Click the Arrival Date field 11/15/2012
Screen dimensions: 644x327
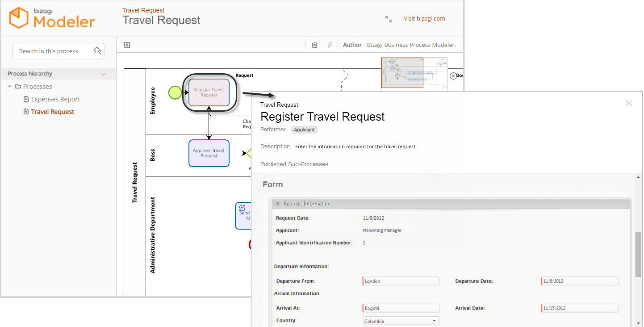click(580, 308)
